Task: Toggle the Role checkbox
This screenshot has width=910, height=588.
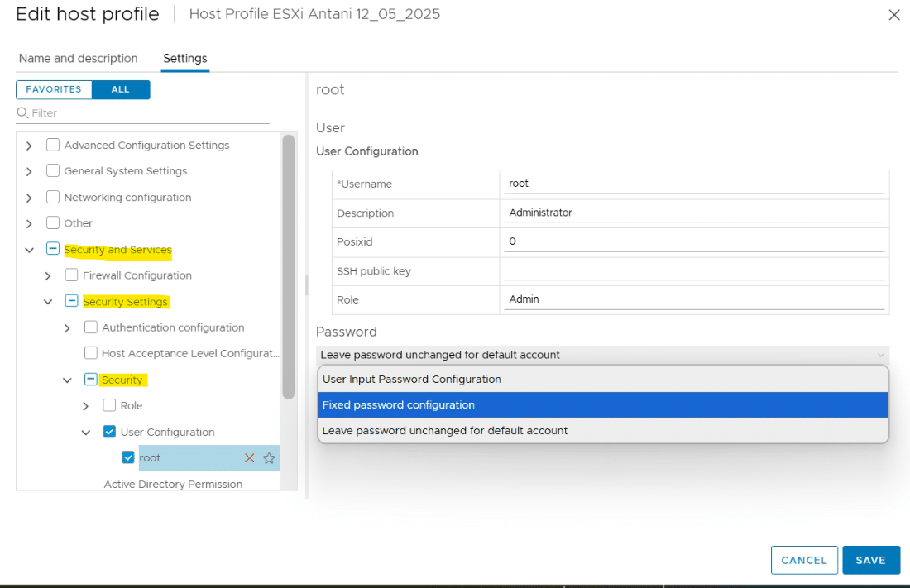Action: [109, 405]
